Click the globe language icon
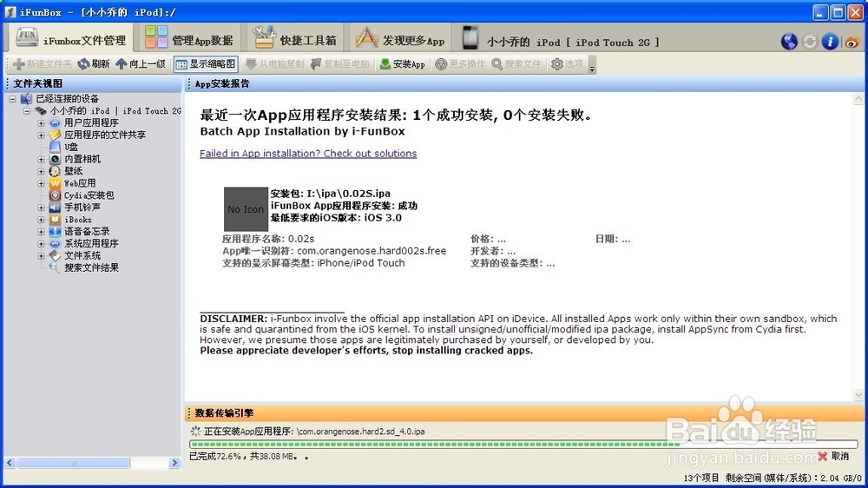868x488 pixels. coord(789,41)
